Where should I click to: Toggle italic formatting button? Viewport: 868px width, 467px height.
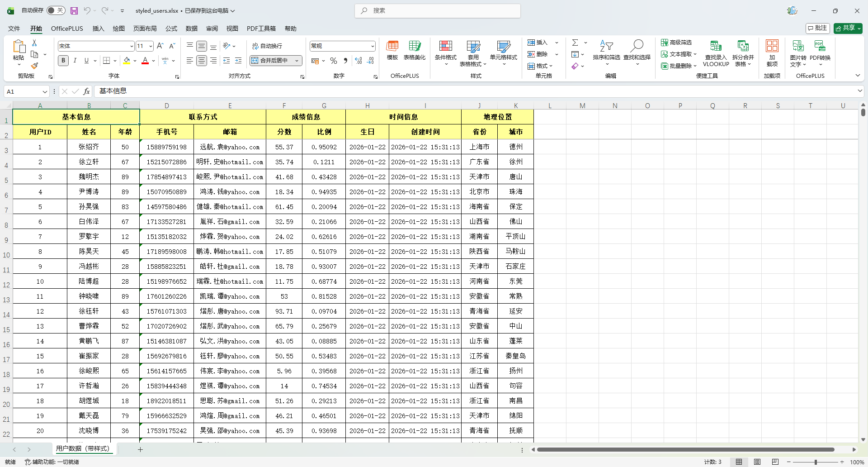click(75, 61)
